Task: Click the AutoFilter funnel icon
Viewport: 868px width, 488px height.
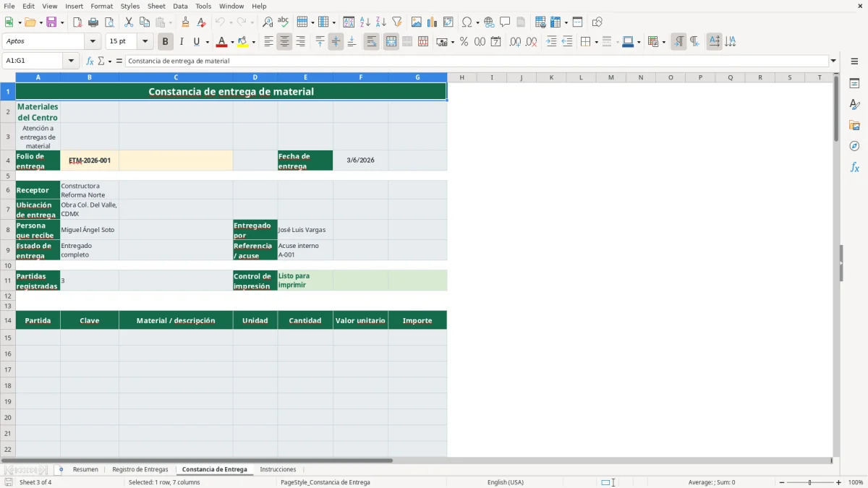Action: point(396,22)
